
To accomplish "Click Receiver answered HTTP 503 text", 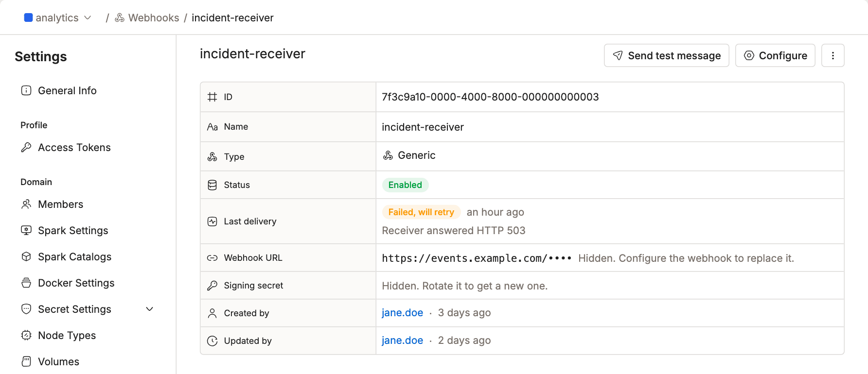I will pos(454,231).
